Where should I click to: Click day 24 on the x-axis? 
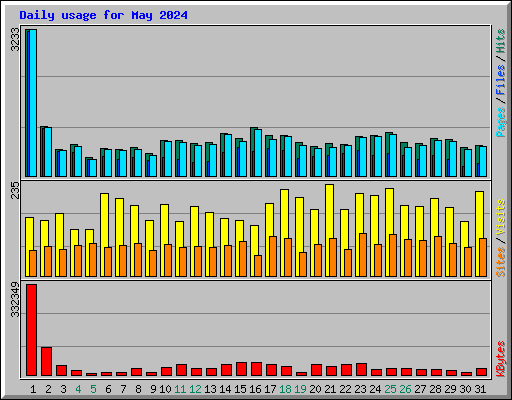tap(375, 389)
